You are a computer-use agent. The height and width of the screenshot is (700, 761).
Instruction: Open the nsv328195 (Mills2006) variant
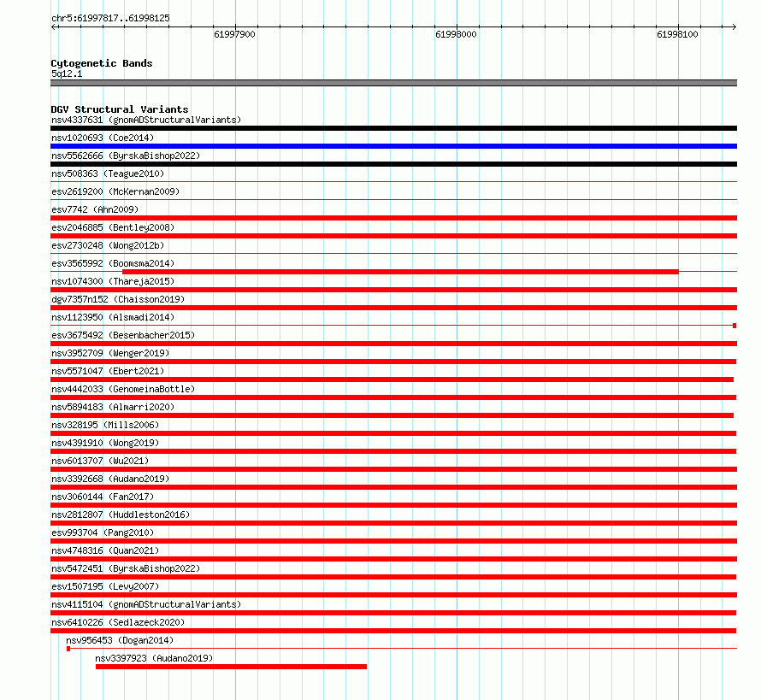tap(105, 425)
